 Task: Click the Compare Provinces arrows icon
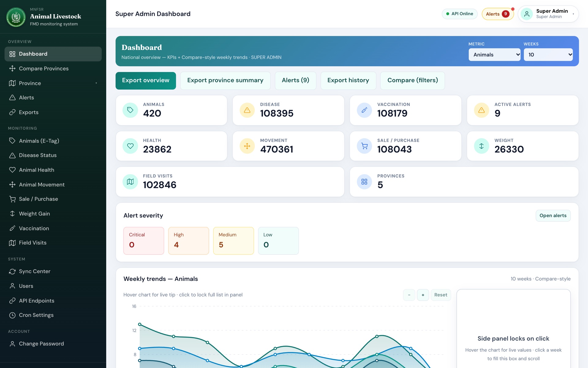pyautogui.click(x=12, y=68)
